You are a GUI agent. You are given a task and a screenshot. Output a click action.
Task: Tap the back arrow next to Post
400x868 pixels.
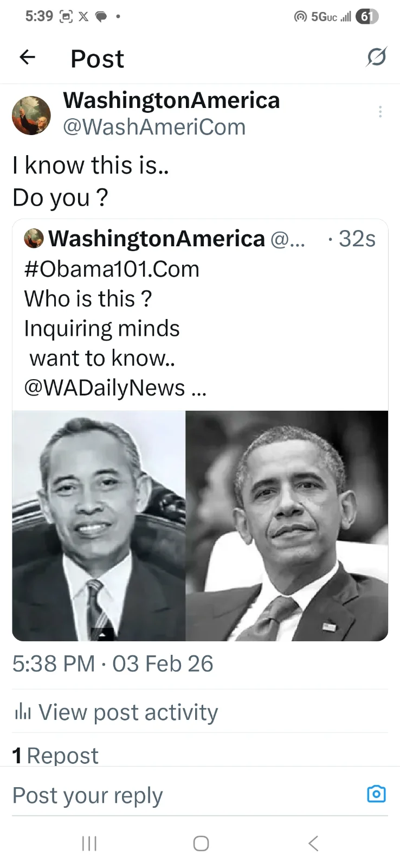point(27,57)
